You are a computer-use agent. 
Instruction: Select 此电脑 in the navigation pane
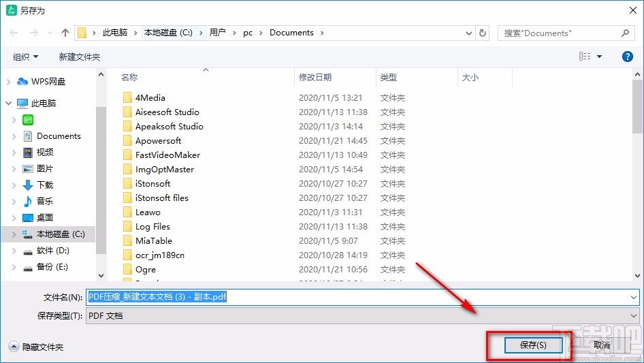click(x=43, y=104)
